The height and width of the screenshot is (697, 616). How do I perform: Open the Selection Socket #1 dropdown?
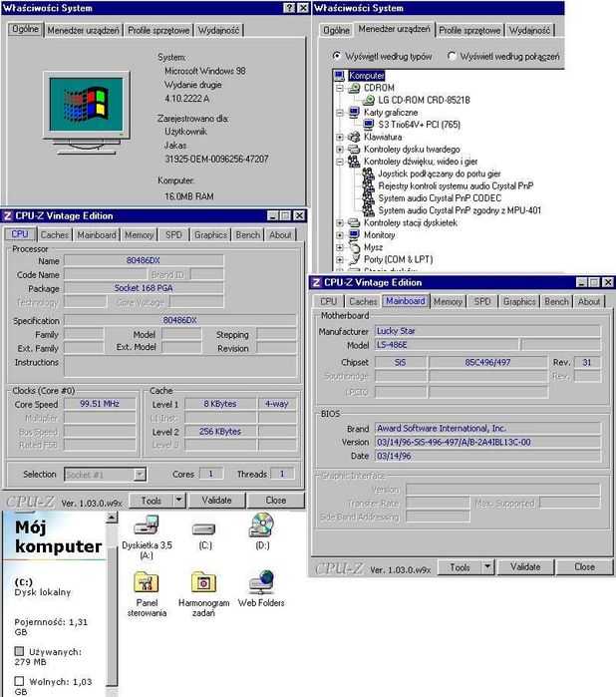click(140, 475)
